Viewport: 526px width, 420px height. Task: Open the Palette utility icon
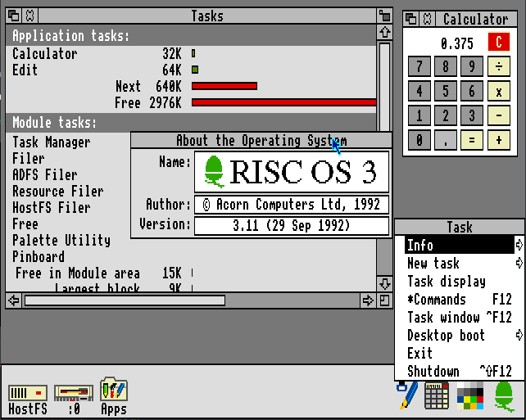click(470, 395)
